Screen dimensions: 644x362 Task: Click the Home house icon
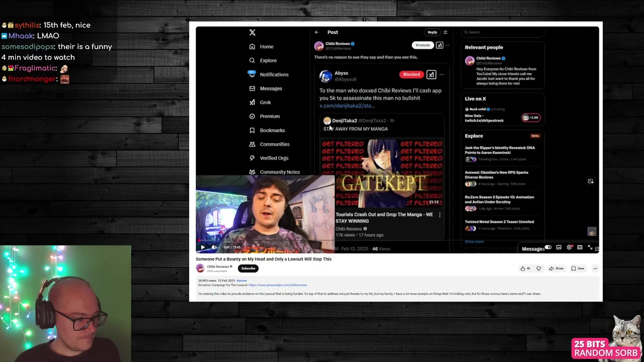click(x=252, y=46)
